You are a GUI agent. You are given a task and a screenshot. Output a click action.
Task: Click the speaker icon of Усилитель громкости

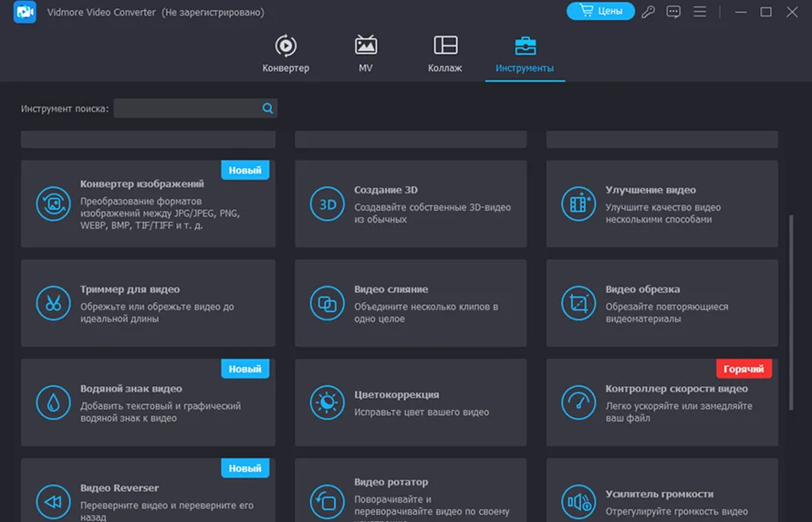pos(578,502)
